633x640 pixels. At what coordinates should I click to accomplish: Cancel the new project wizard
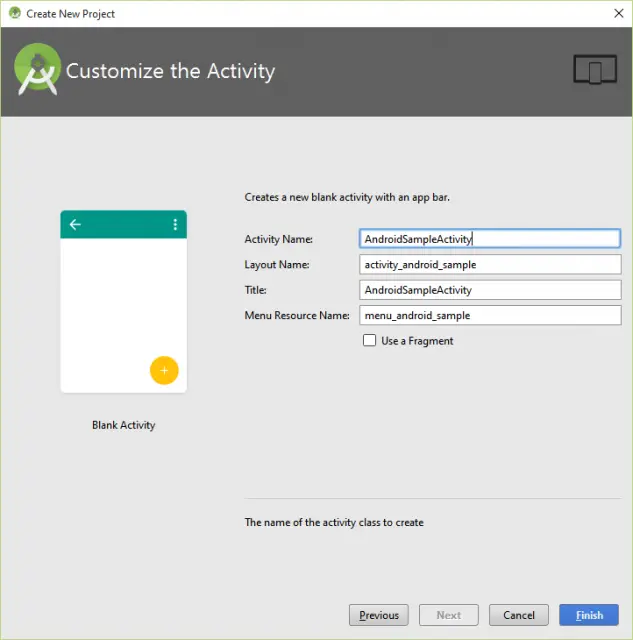[519, 615]
